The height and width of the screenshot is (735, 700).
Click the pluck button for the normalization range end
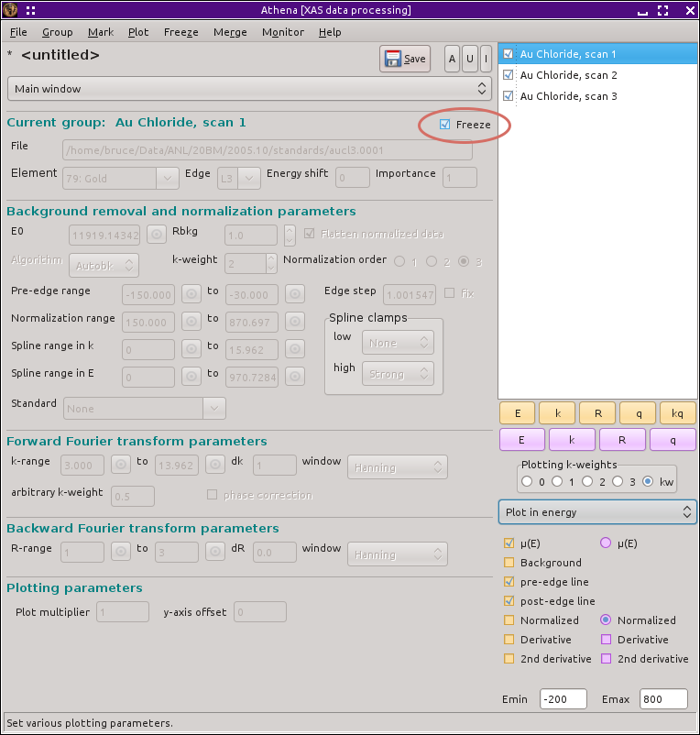click(x=295, y=322)
